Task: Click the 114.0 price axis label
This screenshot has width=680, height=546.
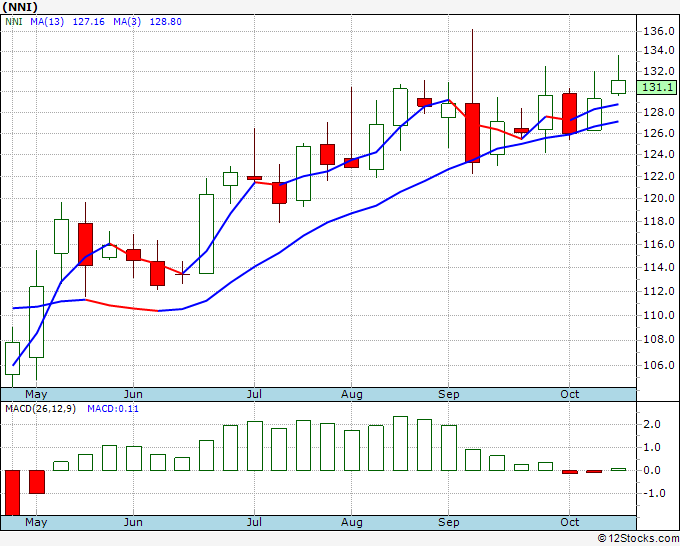Action: (658, 268)
